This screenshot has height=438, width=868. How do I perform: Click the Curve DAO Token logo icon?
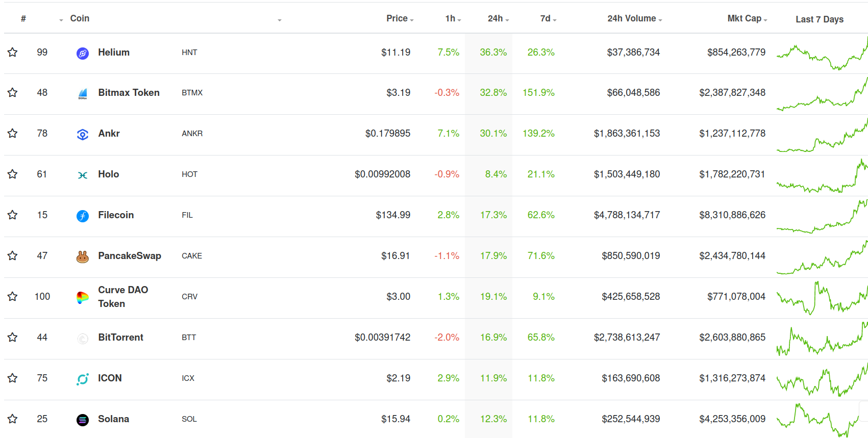(83, 297)
